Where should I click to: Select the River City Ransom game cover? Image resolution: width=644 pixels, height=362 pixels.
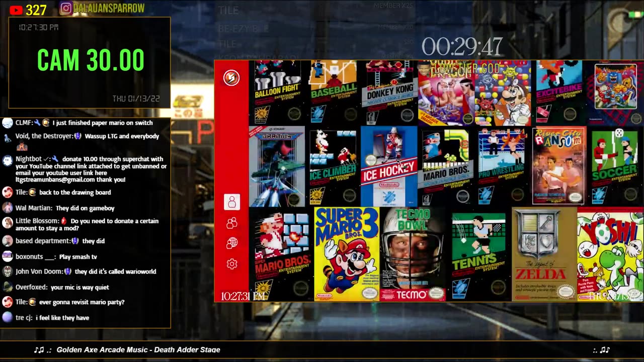[559, 166]
